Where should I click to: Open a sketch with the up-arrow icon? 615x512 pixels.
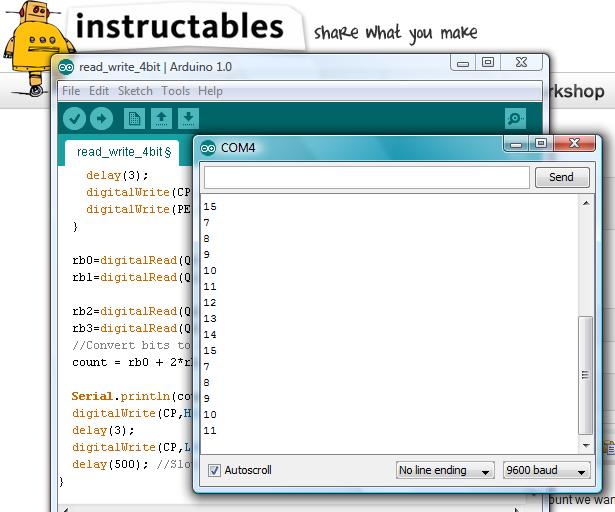point(161,118)
